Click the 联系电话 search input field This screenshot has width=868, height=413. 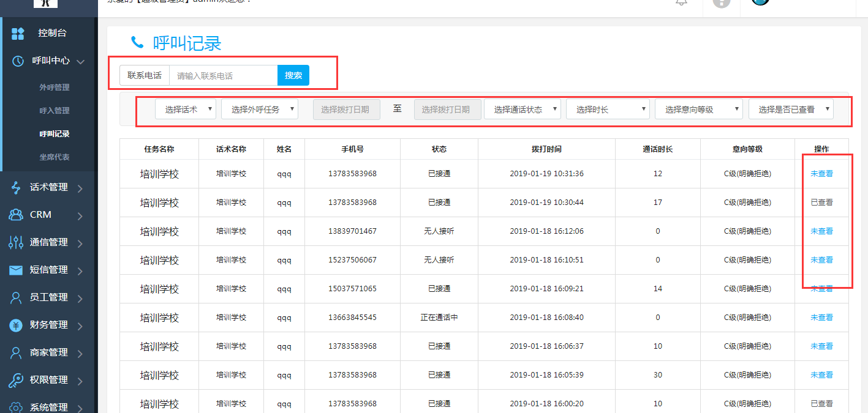(223, 76)
